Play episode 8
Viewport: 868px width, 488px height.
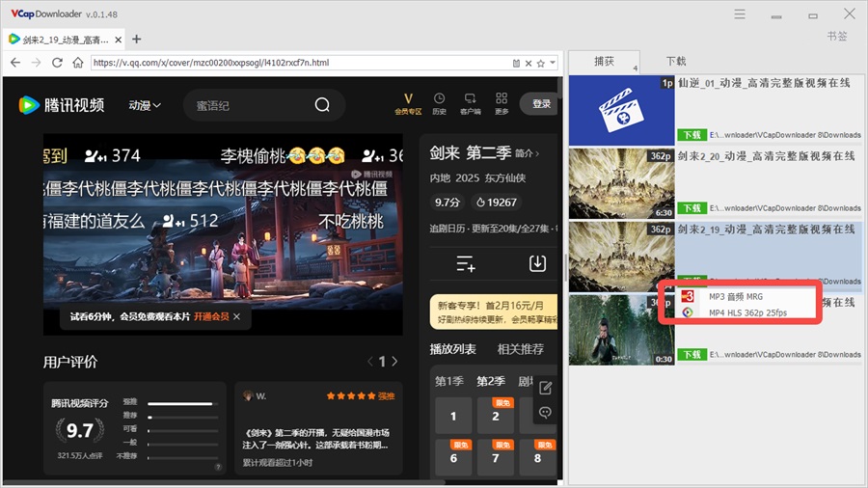[537, 457]
